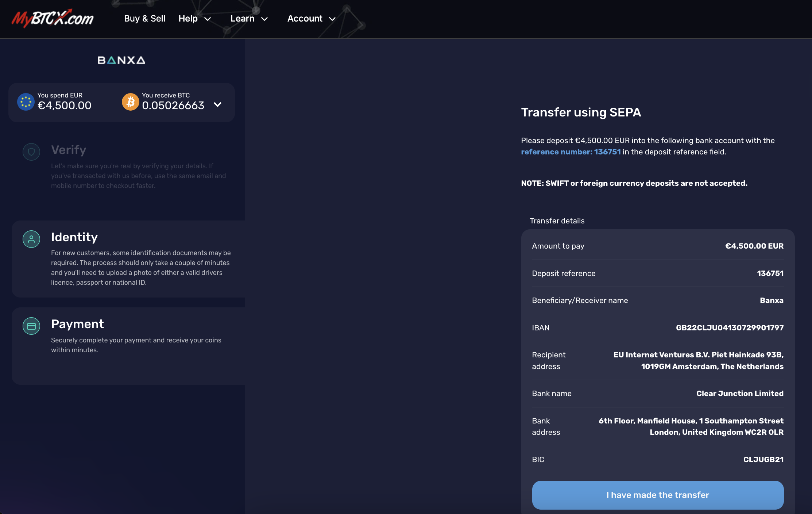
Task: Open the Learn dropdown menu
Action: click(x=250, y=19)
